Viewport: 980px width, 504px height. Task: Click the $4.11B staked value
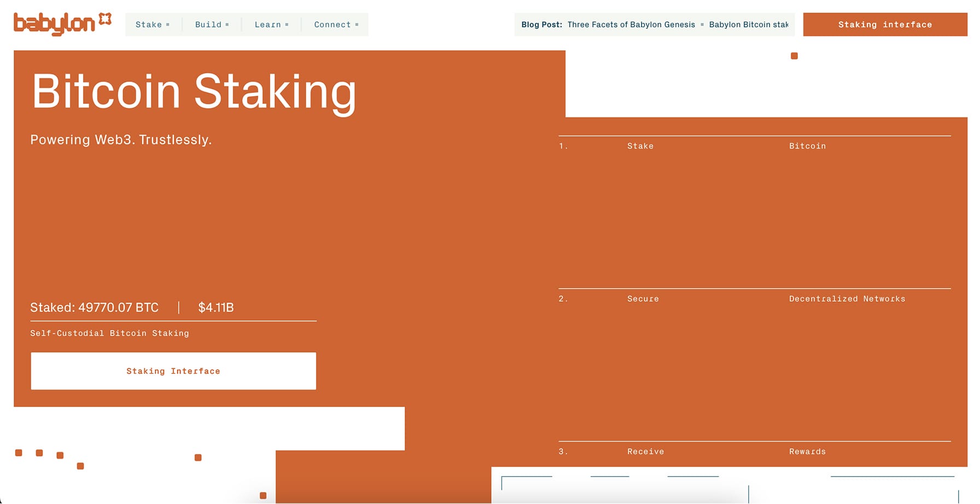coord(216,307)
